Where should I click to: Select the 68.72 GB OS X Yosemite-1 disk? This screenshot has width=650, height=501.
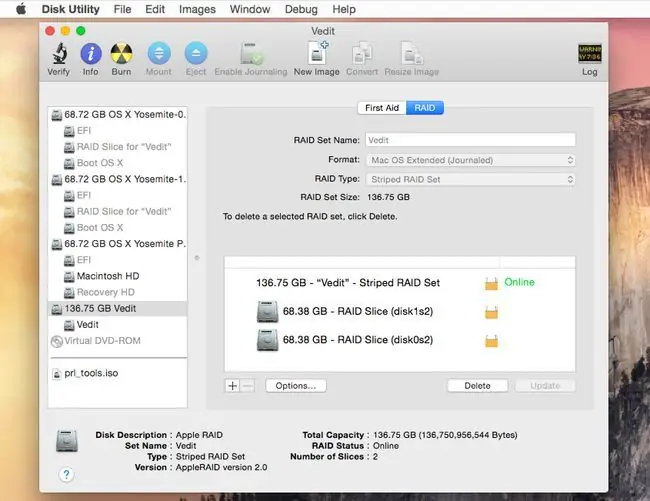[x=117, y=179]
